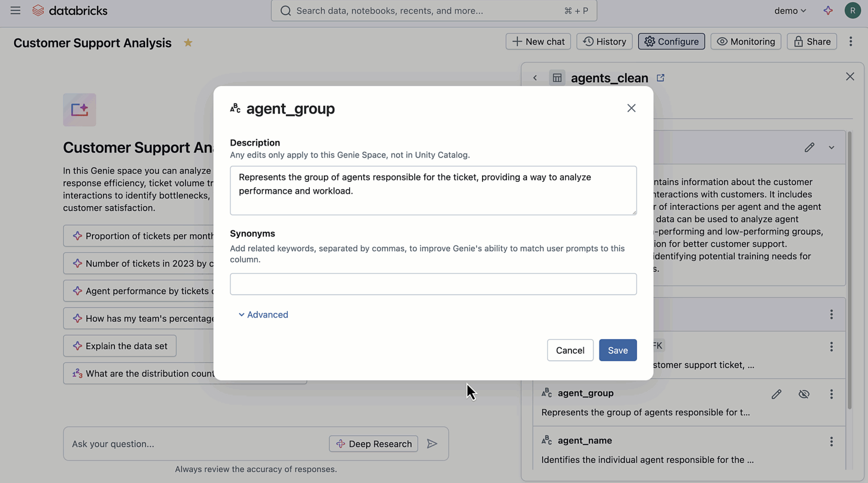This screenshot has height=483, width=868.
Task: Click the Genie space logo thumbnail
Action: point(80,110)
